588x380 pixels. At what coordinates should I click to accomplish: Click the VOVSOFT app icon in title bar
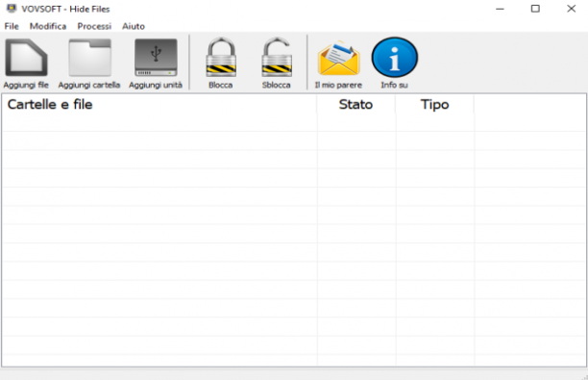click(x=12, y=9)
